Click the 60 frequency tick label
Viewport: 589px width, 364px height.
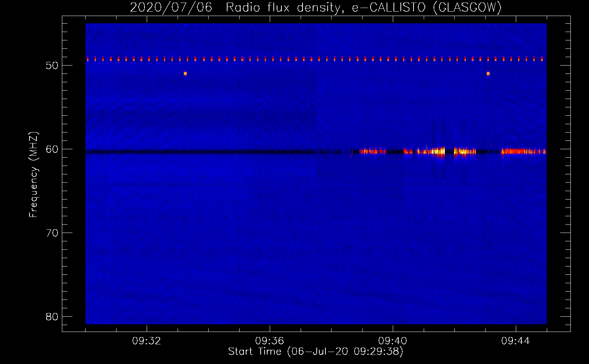pyautogui.click(x=52, y=149)
